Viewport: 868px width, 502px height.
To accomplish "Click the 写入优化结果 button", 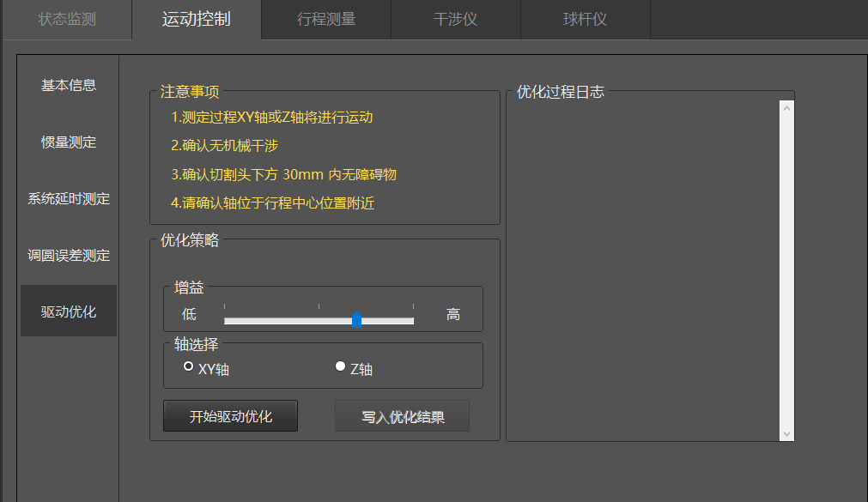I will (403, 416).
